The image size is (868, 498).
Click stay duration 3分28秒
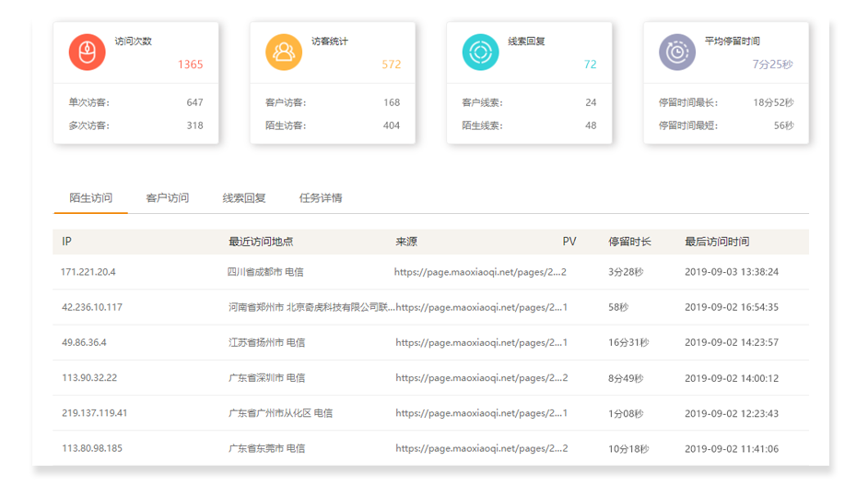click(626, 272)
